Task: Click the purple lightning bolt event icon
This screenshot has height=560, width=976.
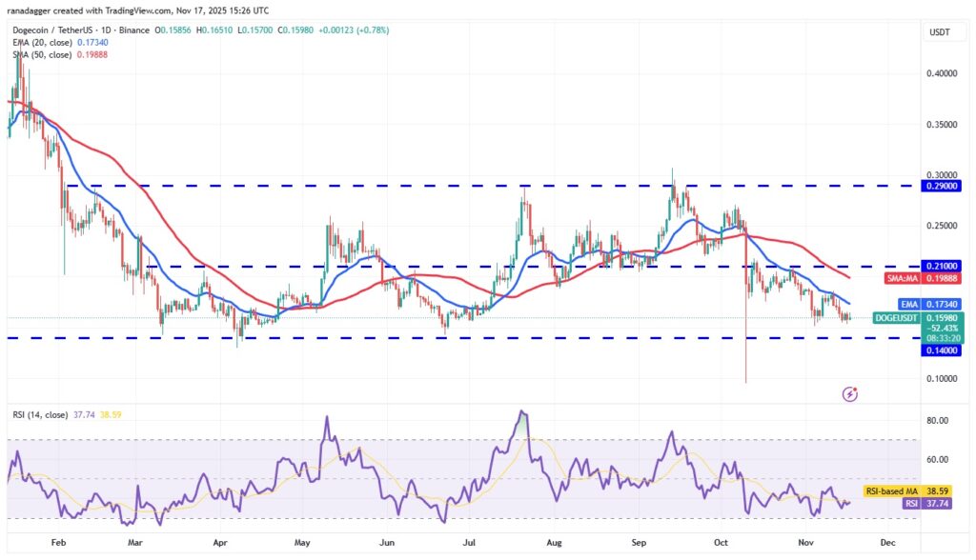Action: [x=850, y=392]
